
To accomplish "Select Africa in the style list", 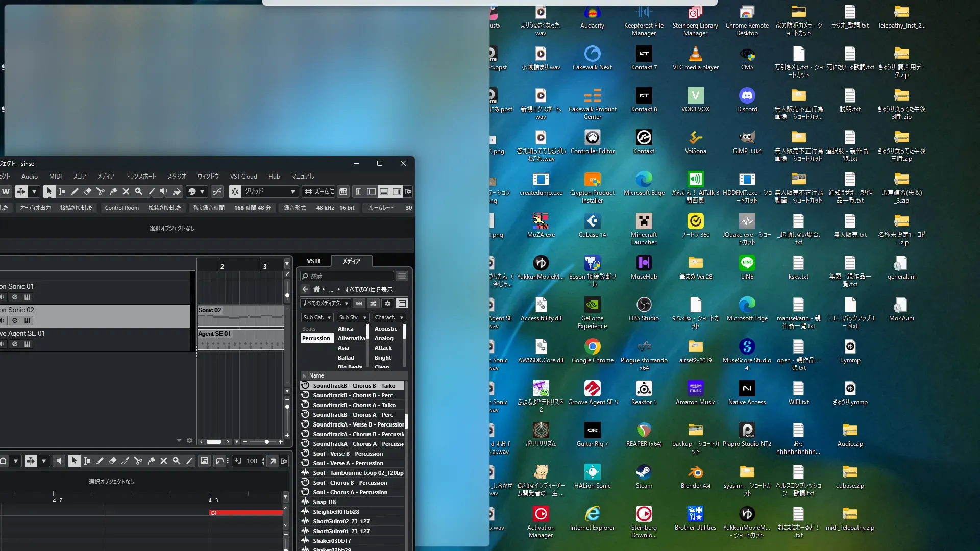I will coord(346,329).
